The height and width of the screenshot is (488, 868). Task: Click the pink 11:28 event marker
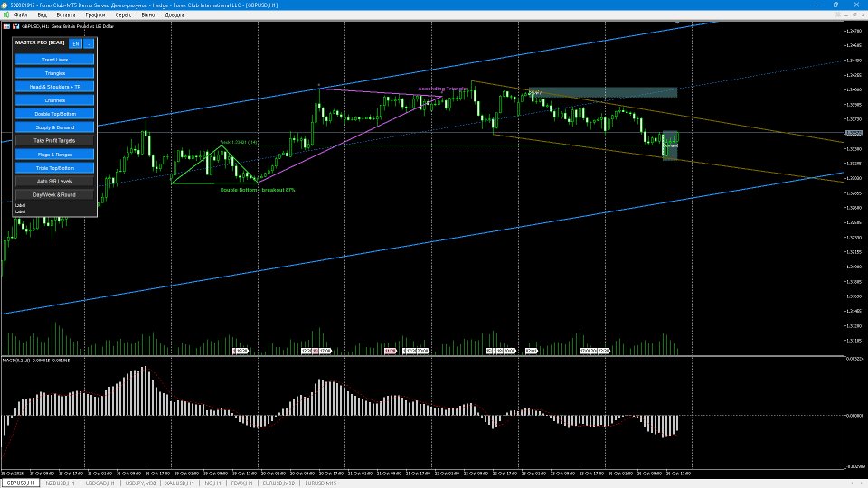[x=391, y=351]
